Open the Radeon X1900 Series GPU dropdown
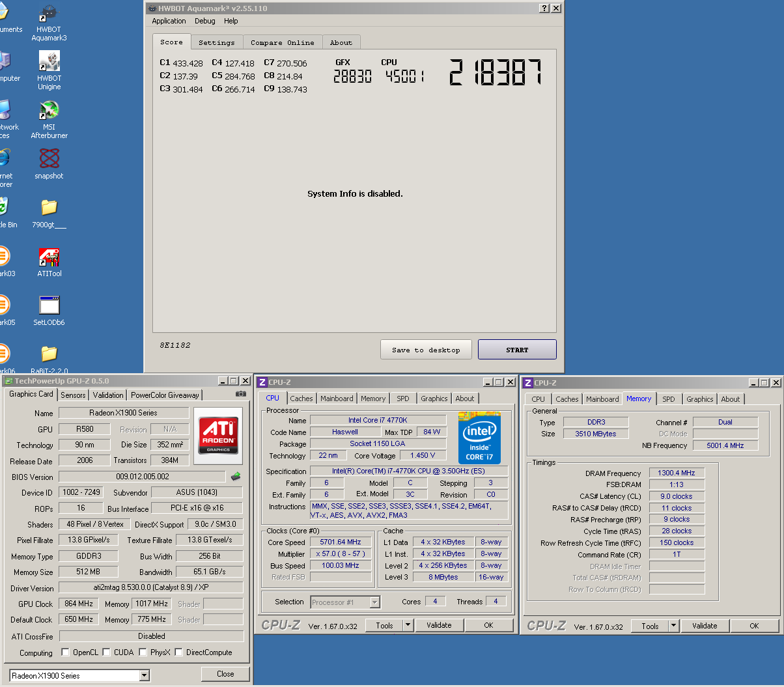This screenshot has width=784, height=687. pyautogui.click(x=145, y=675)
